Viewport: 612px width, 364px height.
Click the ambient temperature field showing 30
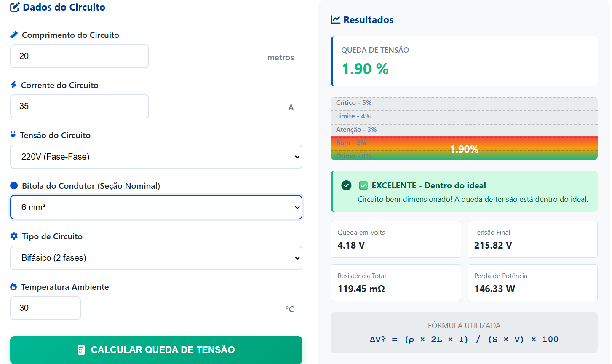(x=45, y=308)
